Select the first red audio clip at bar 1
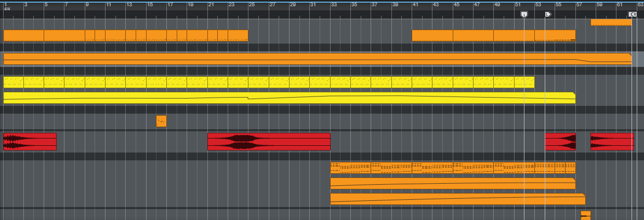The image size is (644, 220). pyautogui.click(x=30, y=142)
